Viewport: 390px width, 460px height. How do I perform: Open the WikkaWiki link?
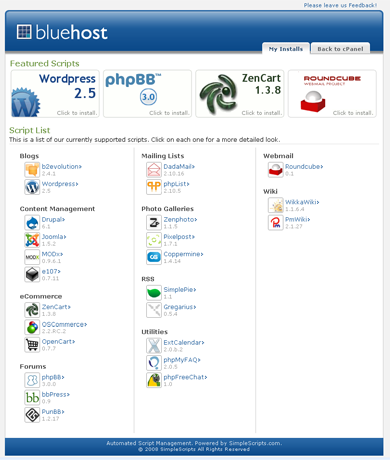302,202
